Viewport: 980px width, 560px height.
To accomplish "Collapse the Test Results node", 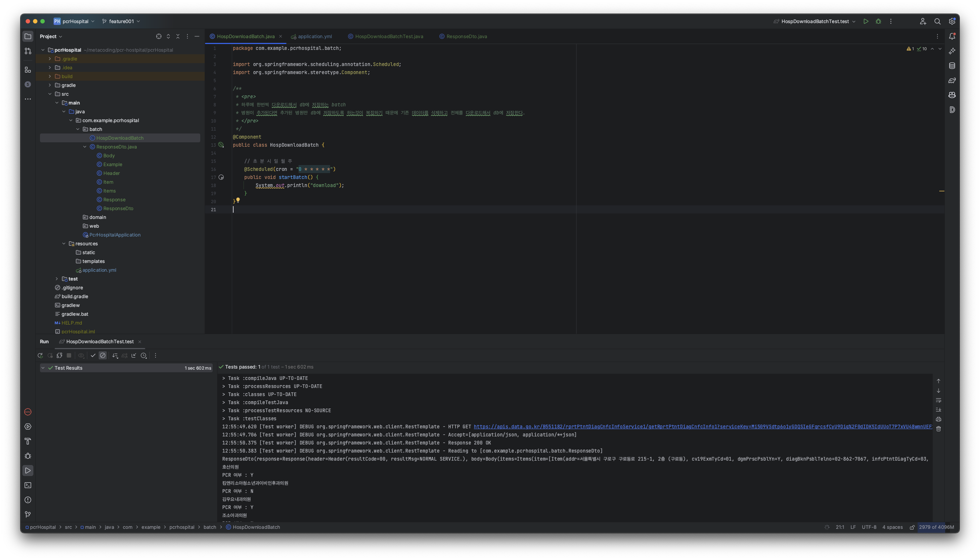I will [43, 368].
